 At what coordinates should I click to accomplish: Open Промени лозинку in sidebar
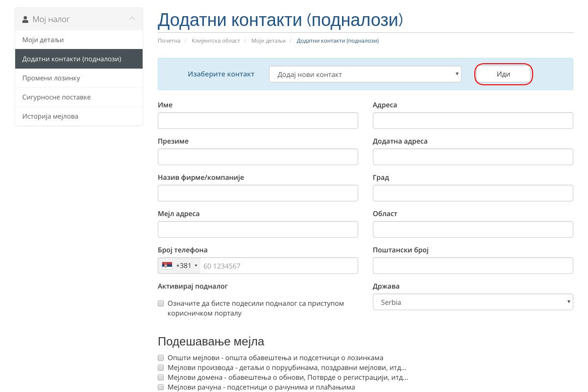pos(79,78)
